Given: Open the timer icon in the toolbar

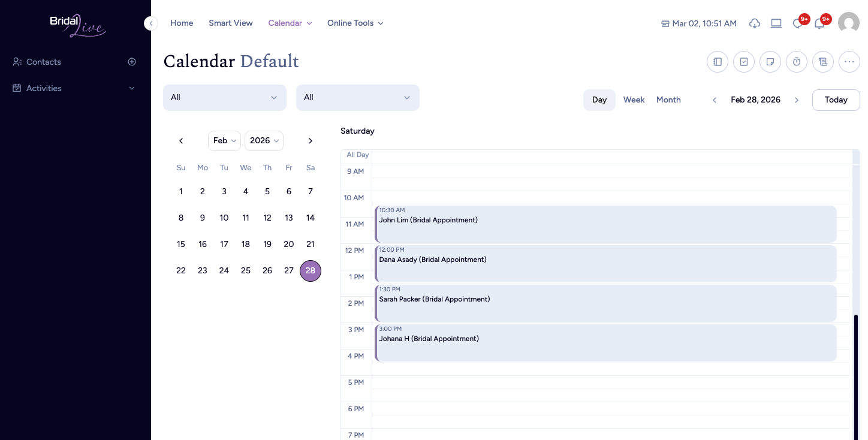Looking at the screenshot, I should click(x=797, y=62).
